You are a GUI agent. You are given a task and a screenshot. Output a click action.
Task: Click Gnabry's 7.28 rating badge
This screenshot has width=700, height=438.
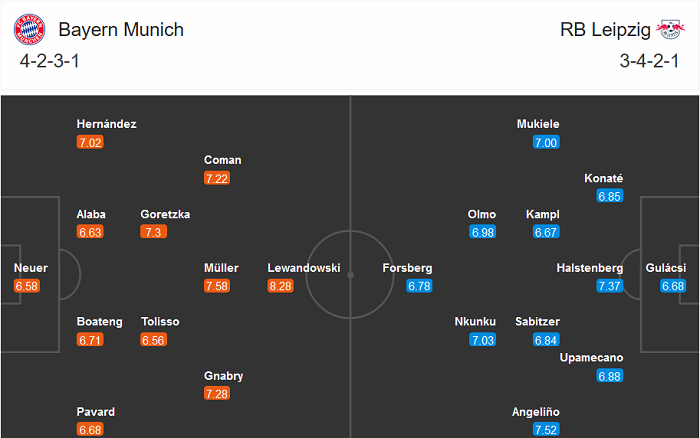coord(216,394)
